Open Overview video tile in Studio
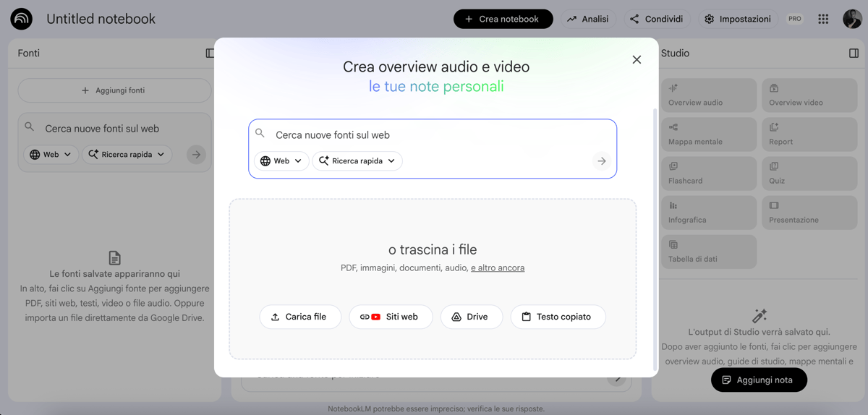The width and height of the screenshot is (868, 415). coord(809,95)
